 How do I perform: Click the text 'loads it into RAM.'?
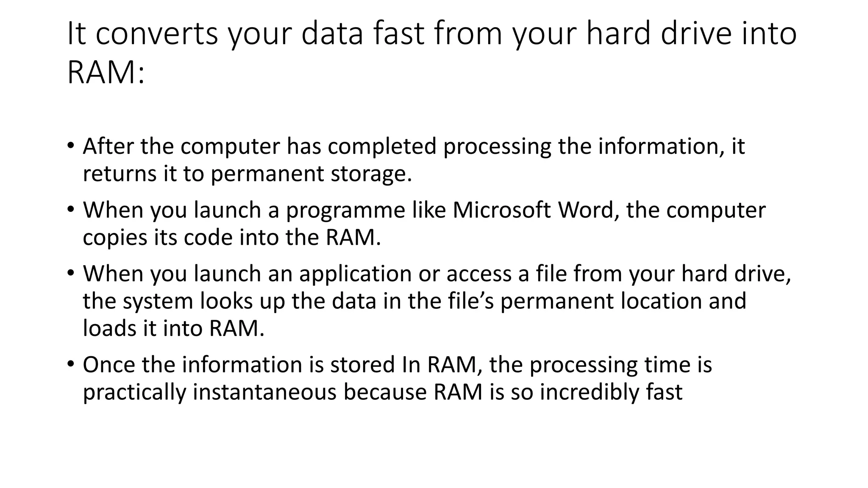pyautogui.click(x=174, y=328)
